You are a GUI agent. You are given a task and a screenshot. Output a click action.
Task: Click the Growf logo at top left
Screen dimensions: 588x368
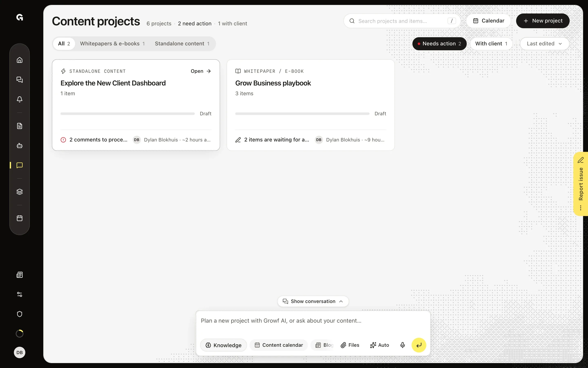(20, 17)
